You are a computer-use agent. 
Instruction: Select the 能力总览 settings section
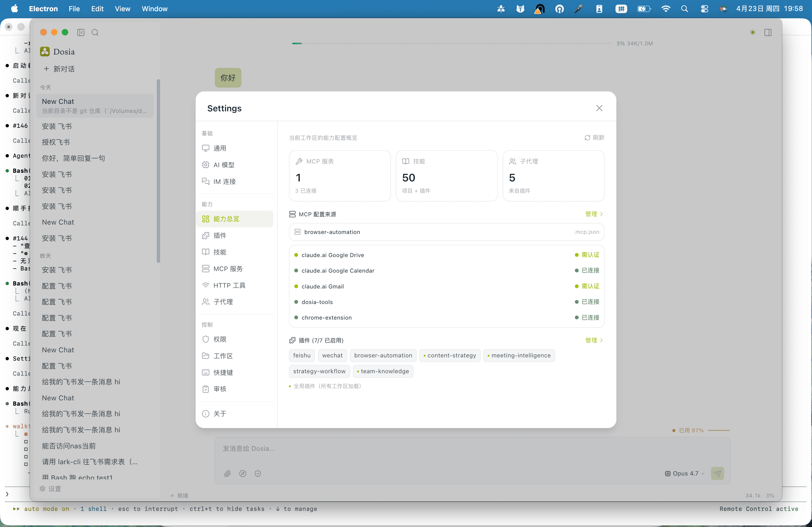pos(235,219)
